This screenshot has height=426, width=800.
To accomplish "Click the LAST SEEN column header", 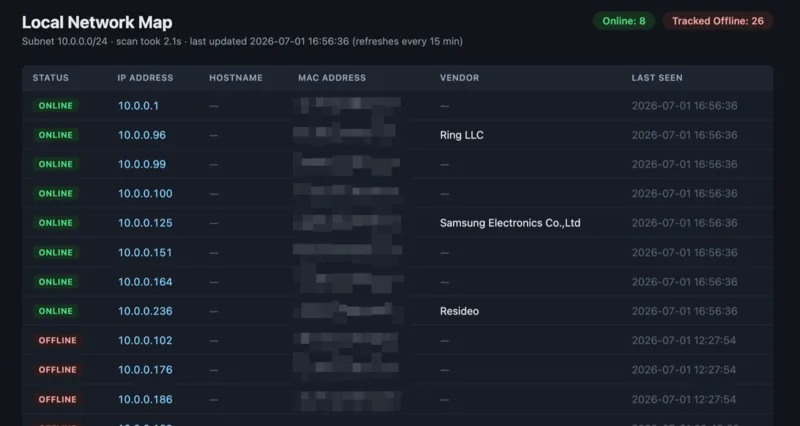I will (657, 78).
